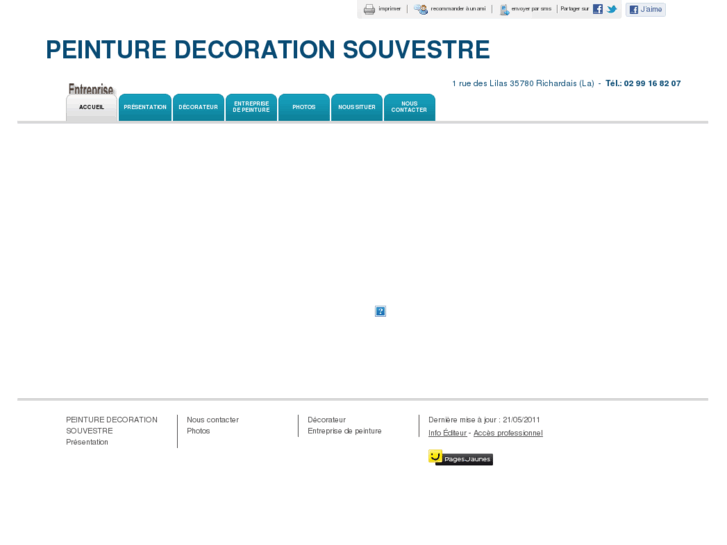Open the PagesJaunes logo
The image size is (727, 545).
pyautogui.click(x=460, y=458)
